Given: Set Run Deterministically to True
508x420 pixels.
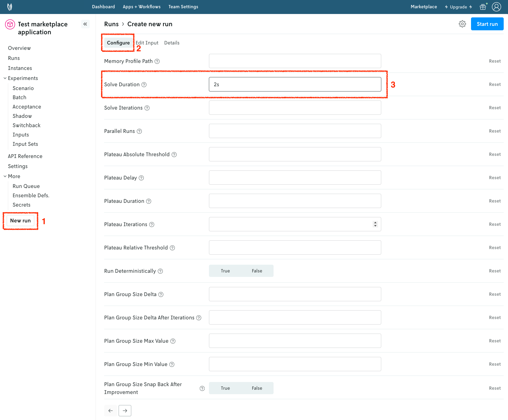Looking at the screenshot, I should point(225,271).
